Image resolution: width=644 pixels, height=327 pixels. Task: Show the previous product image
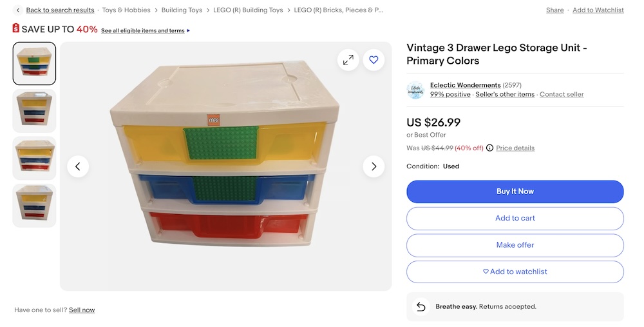(x=77, y=166)
